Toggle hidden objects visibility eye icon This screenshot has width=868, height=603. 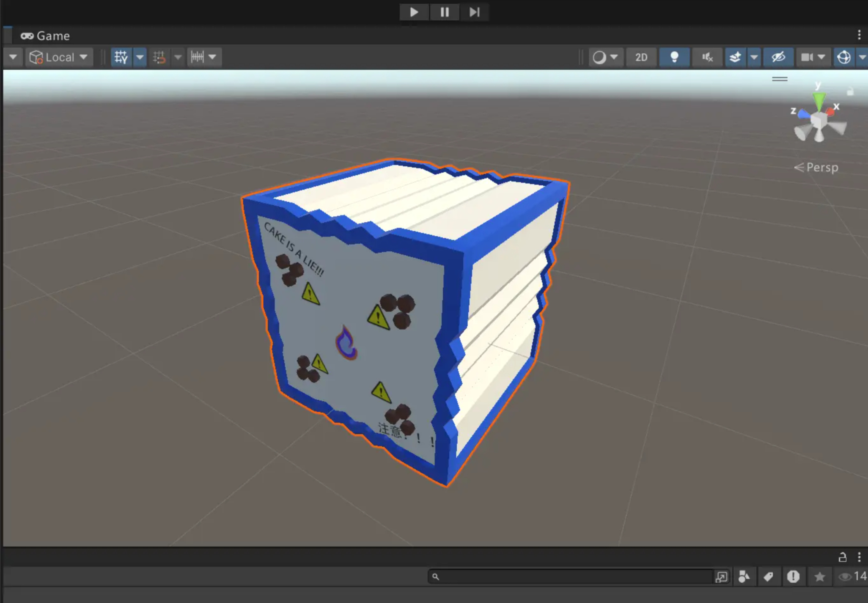(x=778, y=57)
